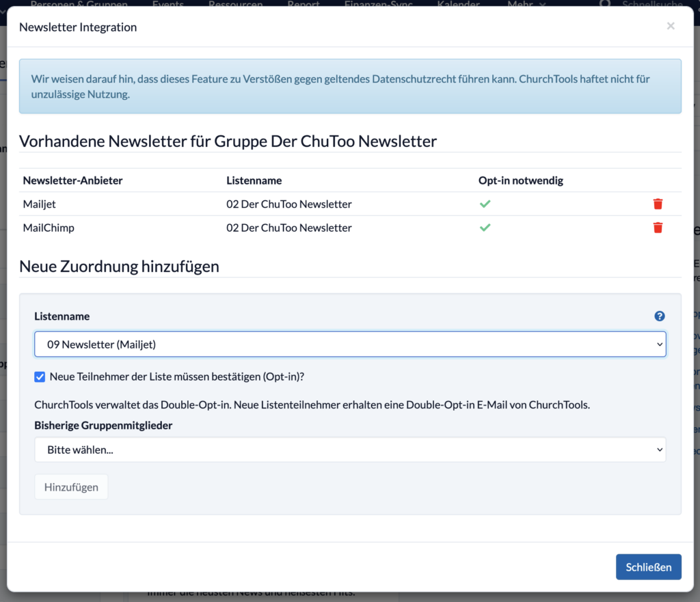
Task: Click the Mailjet opt-in green checkmark
Action: coord(485,204)
